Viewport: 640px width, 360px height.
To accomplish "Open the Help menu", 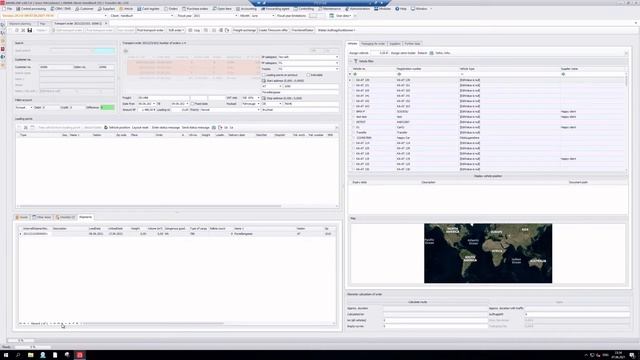I will click(x=401, y=9).
